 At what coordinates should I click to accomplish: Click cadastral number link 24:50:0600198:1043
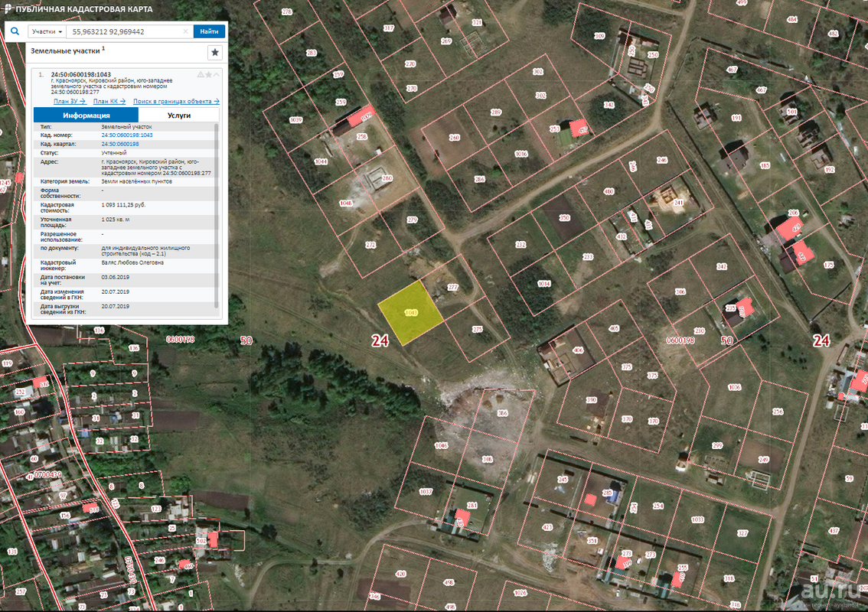127,135
